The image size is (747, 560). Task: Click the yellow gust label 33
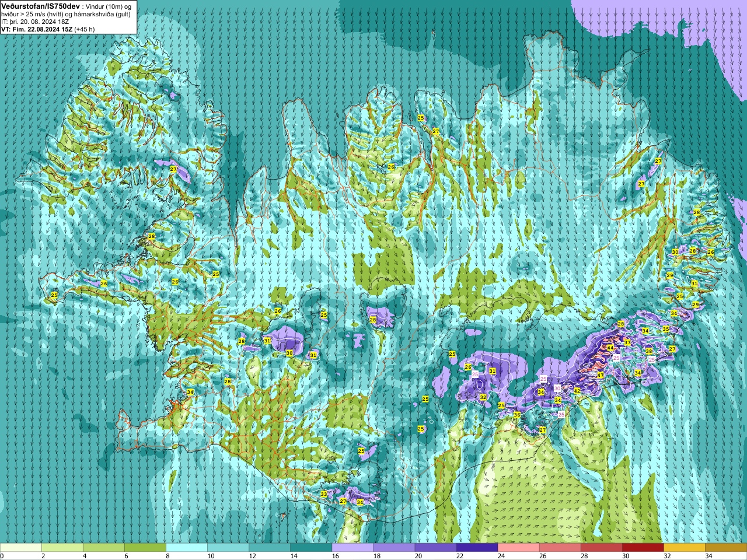(x=324, y=494)
